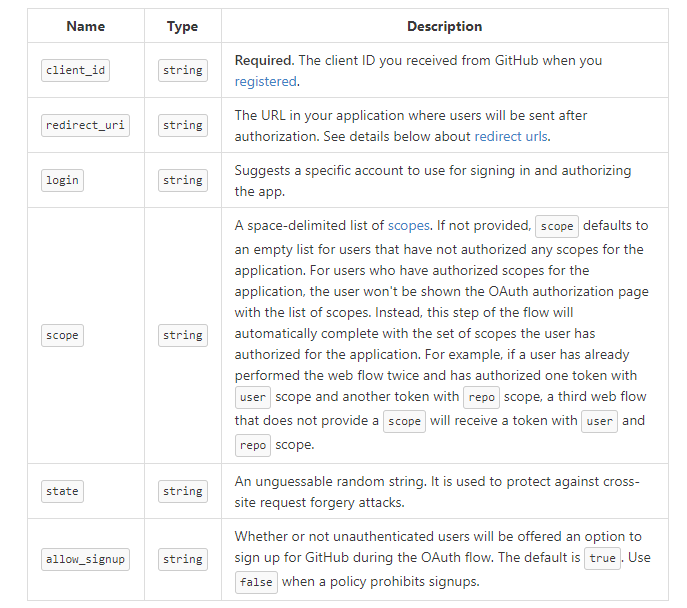The height and width of the screenshot is (608, 687).
Task: Click 'user' code before 'scope and another'
Action: (x=253, y=397)
